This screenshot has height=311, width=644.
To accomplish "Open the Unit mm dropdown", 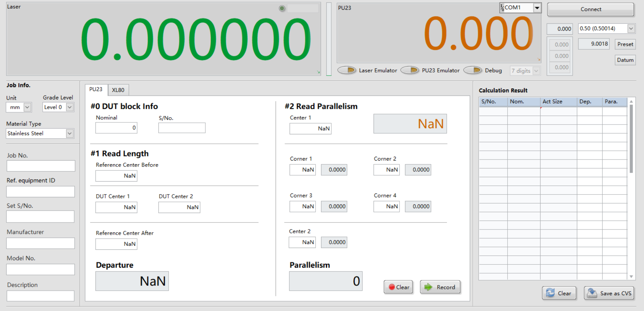I will [27, 107].
